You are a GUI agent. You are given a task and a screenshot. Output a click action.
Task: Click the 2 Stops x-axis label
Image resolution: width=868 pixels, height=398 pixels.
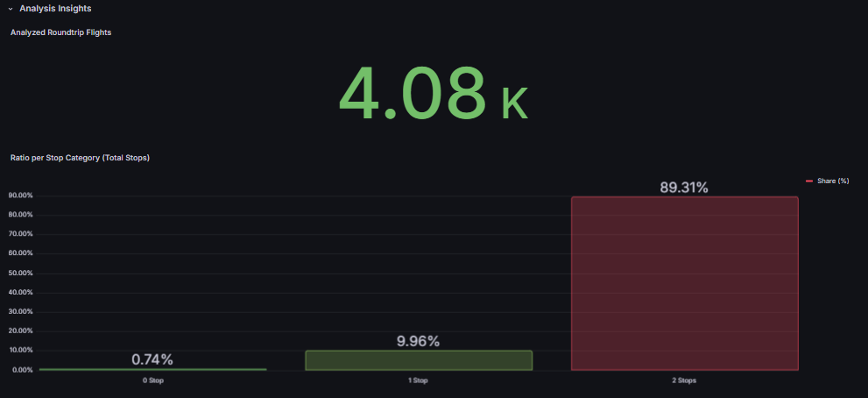[x=684, y=380]
